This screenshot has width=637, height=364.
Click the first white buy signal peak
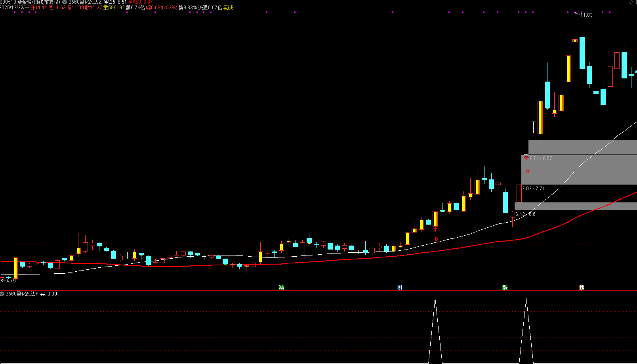(435, 299)
